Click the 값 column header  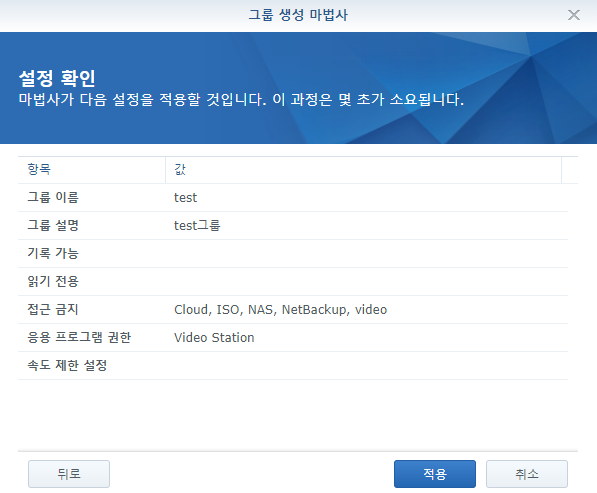(x=363, y=169)
